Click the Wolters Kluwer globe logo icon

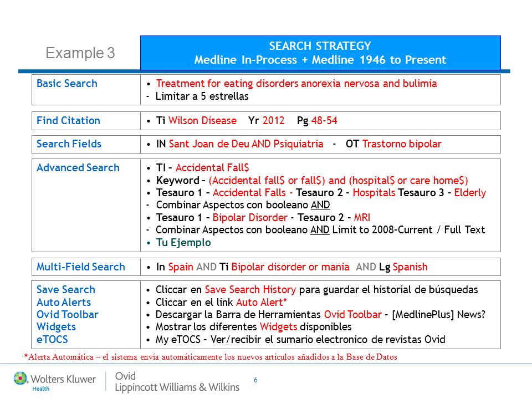pyautogui.click(x=21, y=378)
